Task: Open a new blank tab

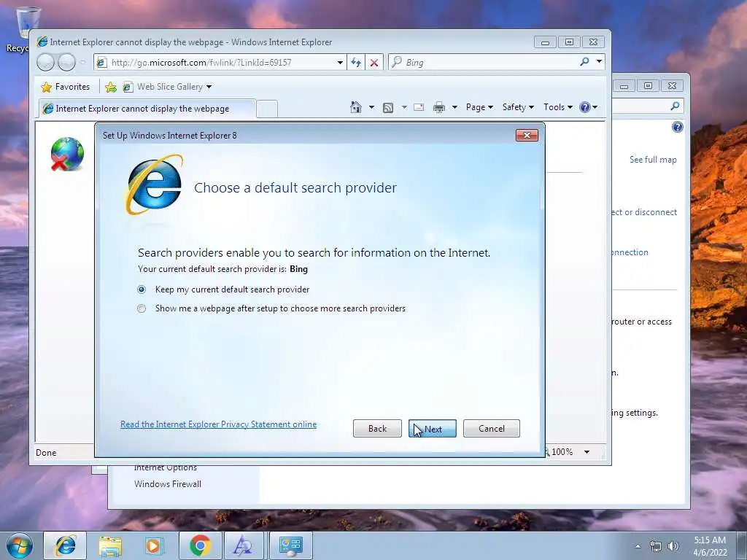Action: point(267,109)
